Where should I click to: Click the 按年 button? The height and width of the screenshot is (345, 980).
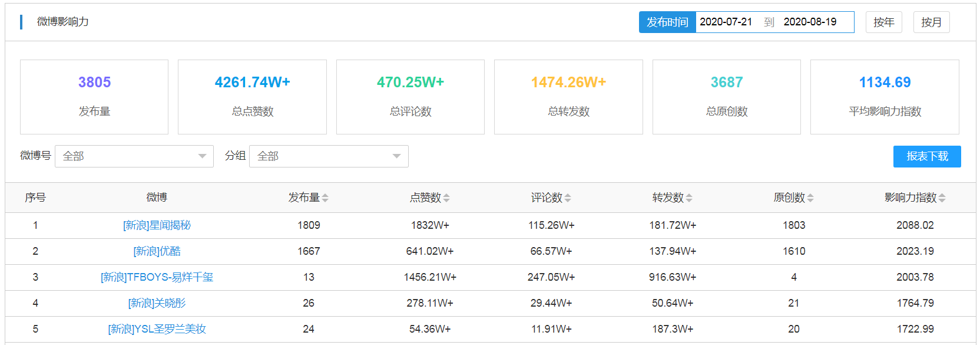point(883,22)
